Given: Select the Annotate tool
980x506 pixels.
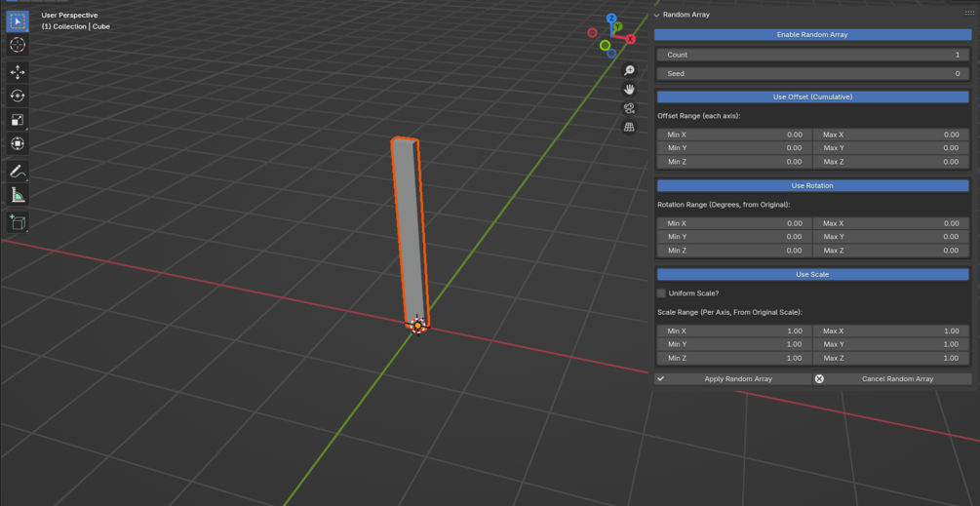Looking at the screenshot, I should (18, 171).
